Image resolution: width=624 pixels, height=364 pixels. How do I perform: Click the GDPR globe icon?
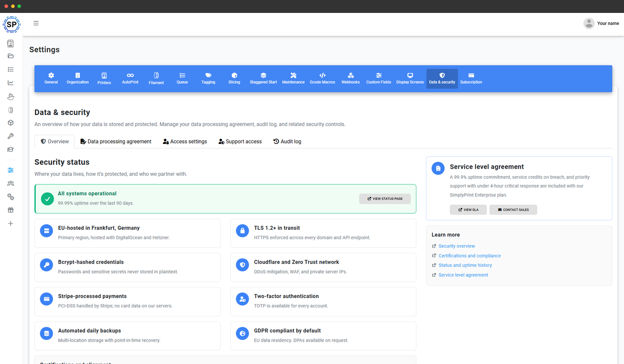[x=242, y=333]
